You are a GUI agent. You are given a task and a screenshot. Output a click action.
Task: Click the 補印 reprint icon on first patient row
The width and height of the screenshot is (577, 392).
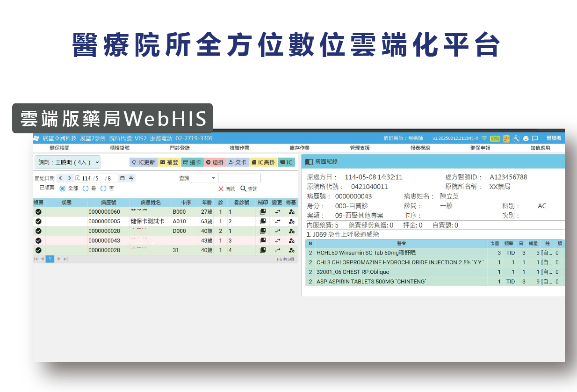coord(263,211)
